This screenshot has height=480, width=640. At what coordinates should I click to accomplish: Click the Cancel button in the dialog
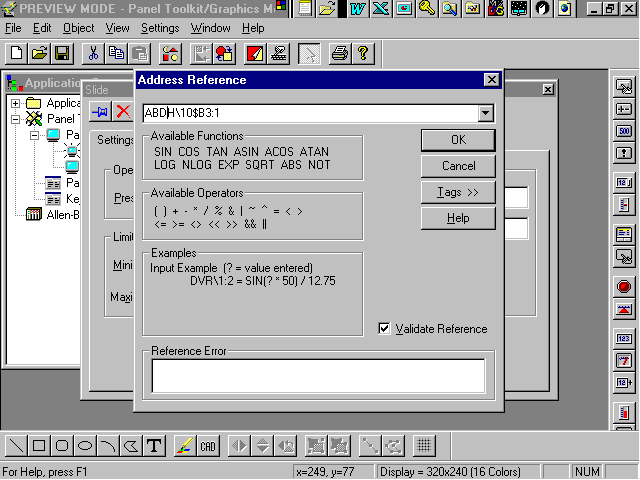pos(458,166)
